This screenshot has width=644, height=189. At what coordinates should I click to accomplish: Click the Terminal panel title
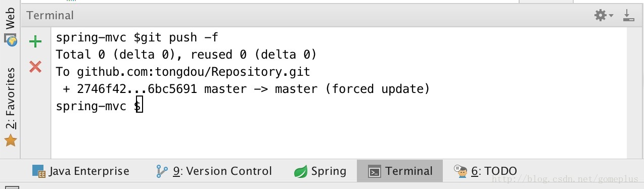pos(50,16)
